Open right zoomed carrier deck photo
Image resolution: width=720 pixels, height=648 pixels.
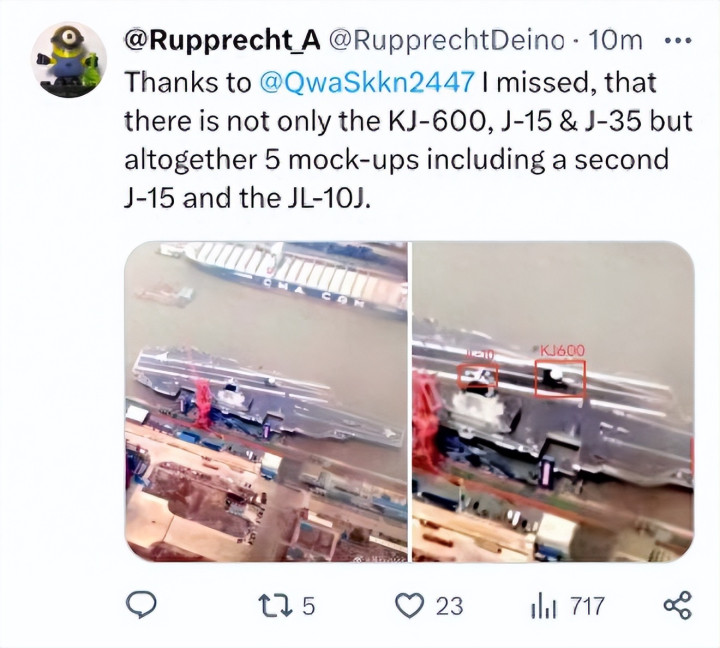tap(553, 401)
